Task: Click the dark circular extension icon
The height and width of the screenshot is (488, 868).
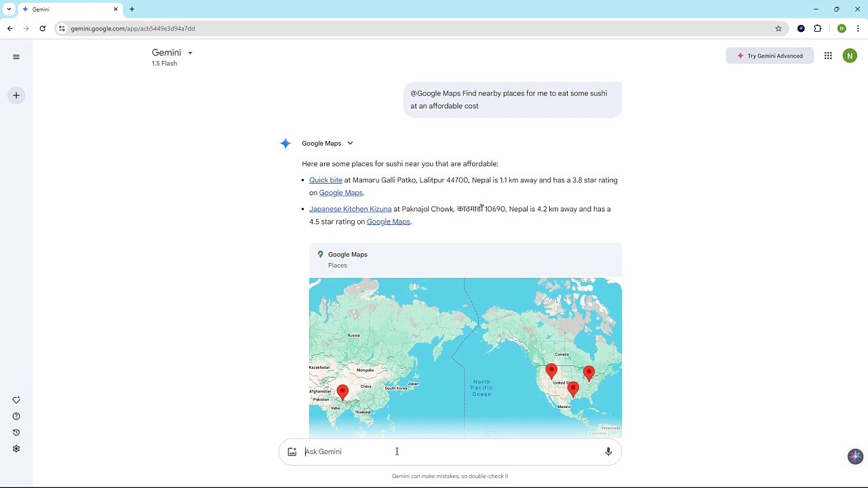Action: [x=801, y=28]
